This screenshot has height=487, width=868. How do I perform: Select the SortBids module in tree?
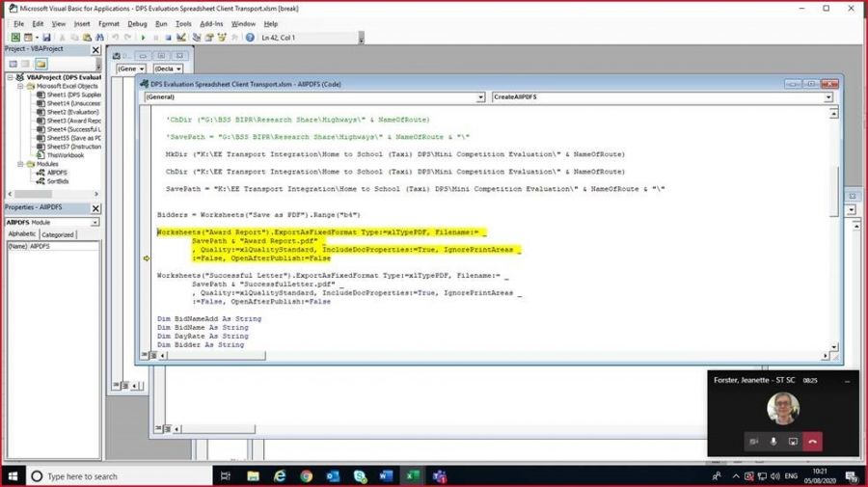click(x=53, y=181)
